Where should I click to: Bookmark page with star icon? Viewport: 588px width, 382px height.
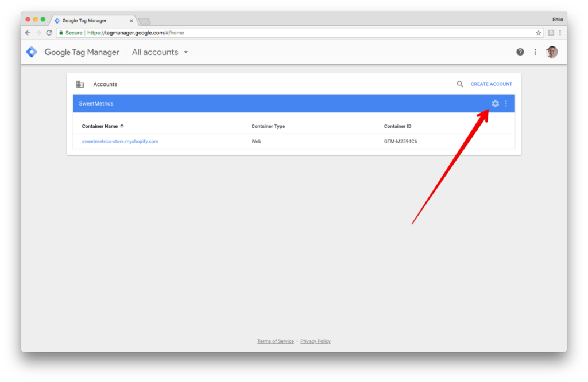[x=539, y=33]
